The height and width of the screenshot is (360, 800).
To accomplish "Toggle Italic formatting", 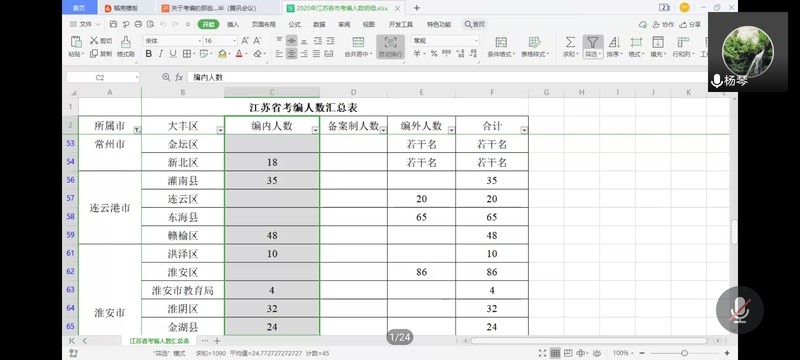I will tap(161, 54).
